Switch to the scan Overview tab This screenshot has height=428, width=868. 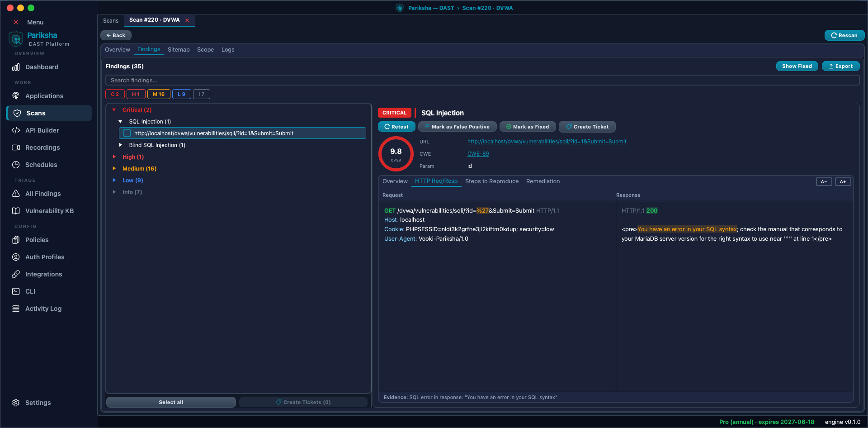point(118,50)
